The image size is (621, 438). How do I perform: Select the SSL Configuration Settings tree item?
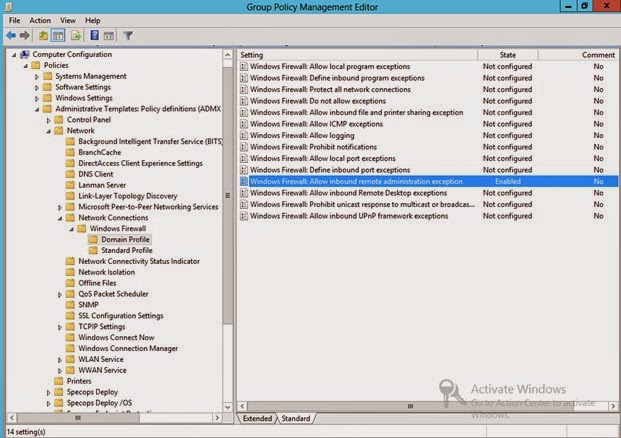[x=121, y=316]
